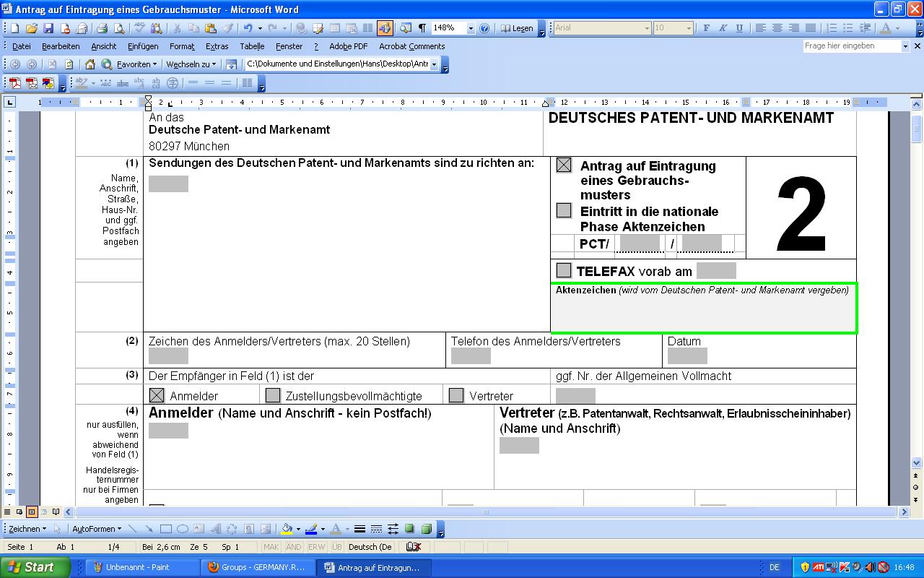The width and height of the screenshot is (924, 578).
Task: Run spelling and grammar check
Action: (x=139, y=28)
